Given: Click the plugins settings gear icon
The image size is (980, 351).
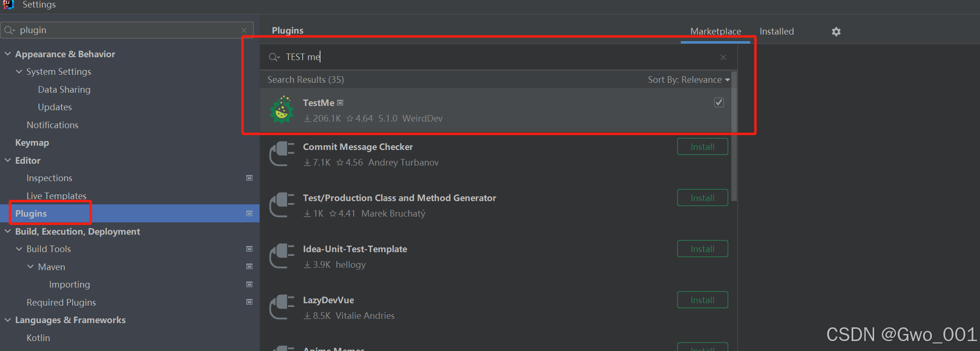Looking at the screenshot, I should point(836,32).
